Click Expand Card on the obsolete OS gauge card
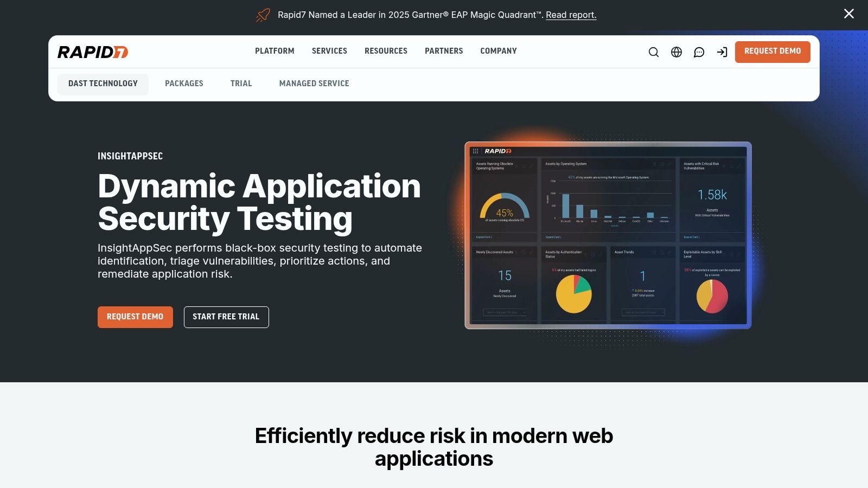 [x=484, y=236]
